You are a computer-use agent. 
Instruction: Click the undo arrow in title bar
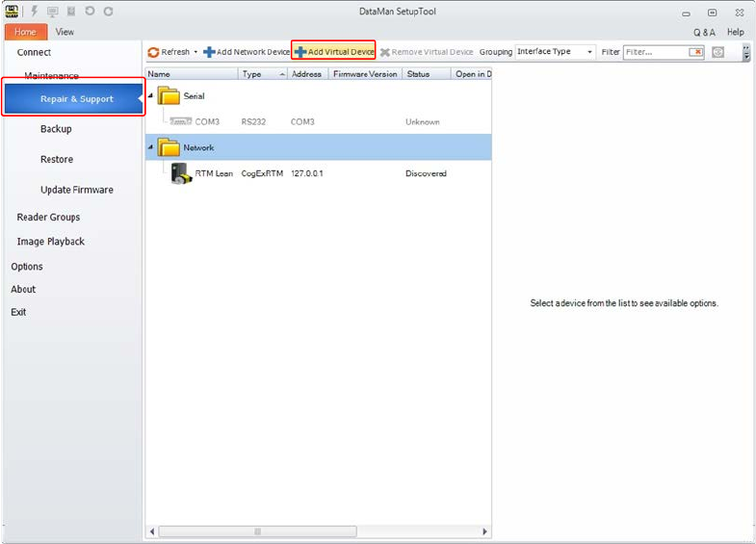(90, 11)
